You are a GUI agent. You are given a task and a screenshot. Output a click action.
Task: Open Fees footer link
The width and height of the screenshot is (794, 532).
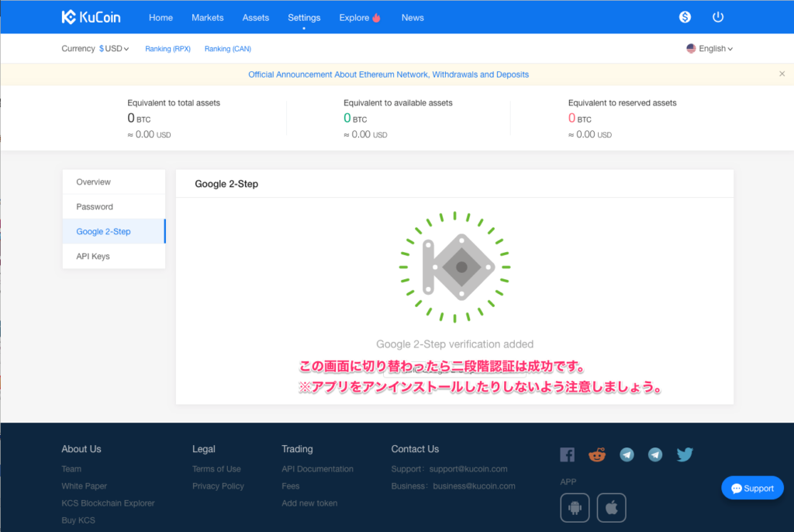click(x=290, y=486)
